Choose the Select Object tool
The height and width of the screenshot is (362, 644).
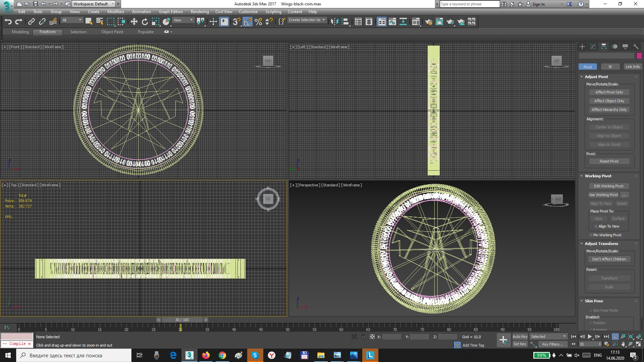[x=89, y=22]
